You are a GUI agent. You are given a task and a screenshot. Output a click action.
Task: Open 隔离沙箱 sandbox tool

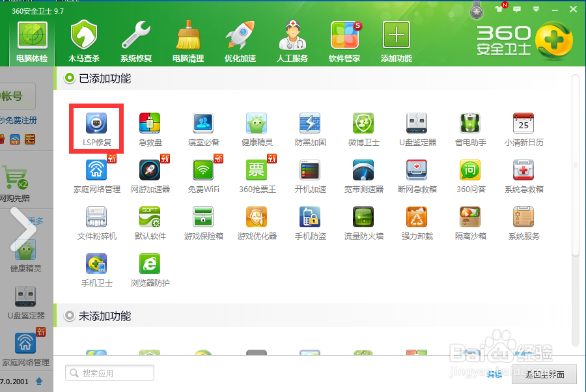[x=471, y=223]
